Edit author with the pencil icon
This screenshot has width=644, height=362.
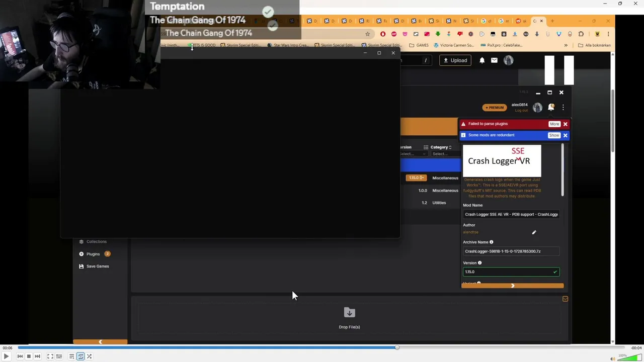click(x=534, y=232)
